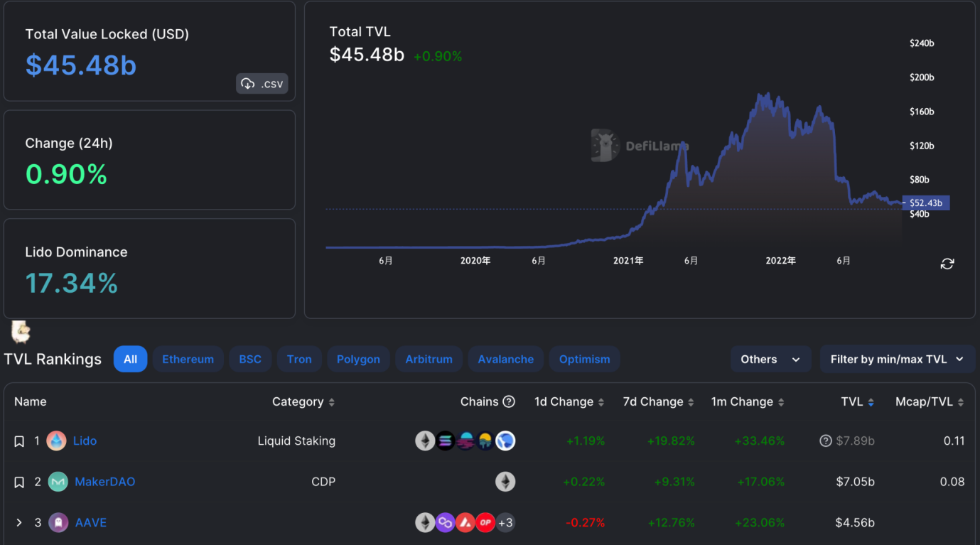The height and width of the screenshot is (545, 980).
Task: Filter rankings by Ethereum
Action: pos(188,359)
